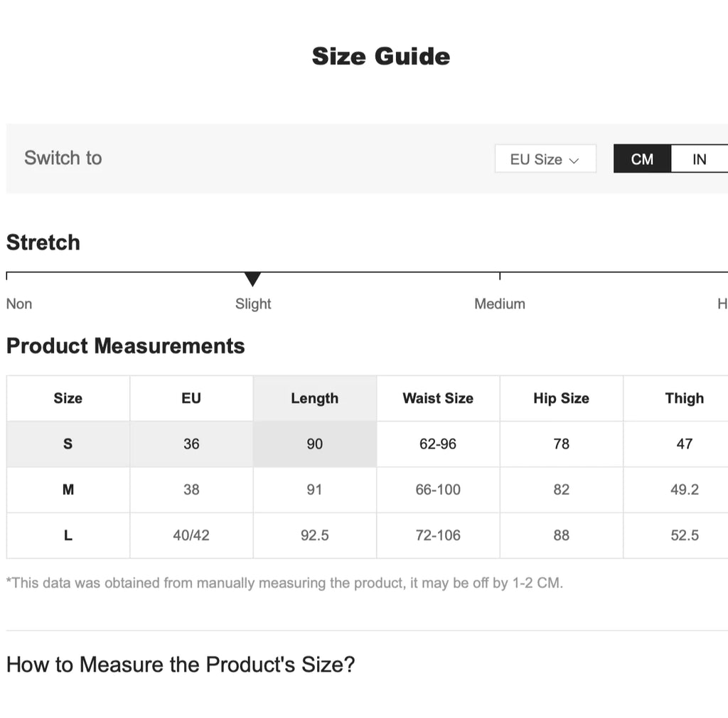Click the Waist Size column header

pos(438,398)
